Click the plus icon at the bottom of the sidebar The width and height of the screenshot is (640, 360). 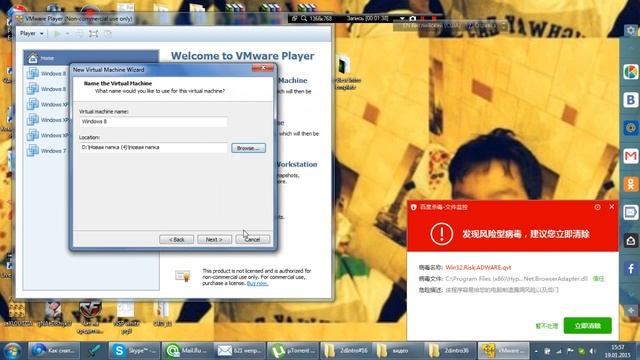[x=631, y=311]
